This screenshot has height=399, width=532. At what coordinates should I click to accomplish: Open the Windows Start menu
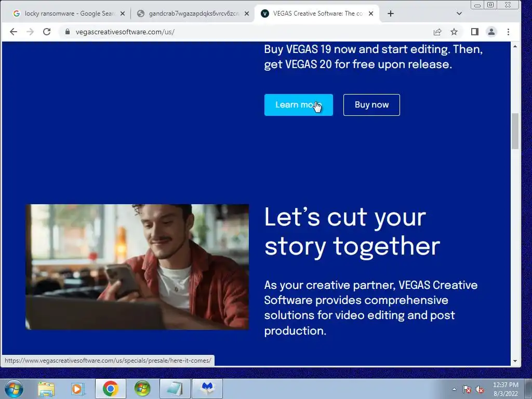pos(14,389)
